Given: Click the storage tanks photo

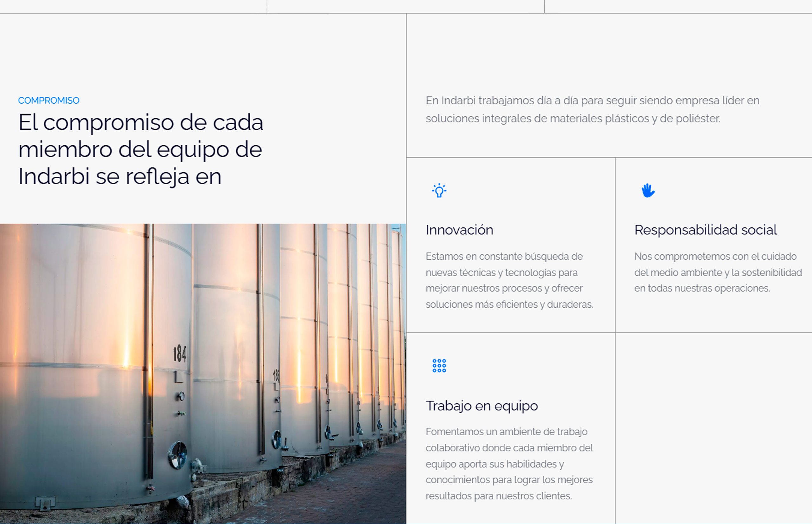Looking at the screenshot, I should [x=203, y=374].
